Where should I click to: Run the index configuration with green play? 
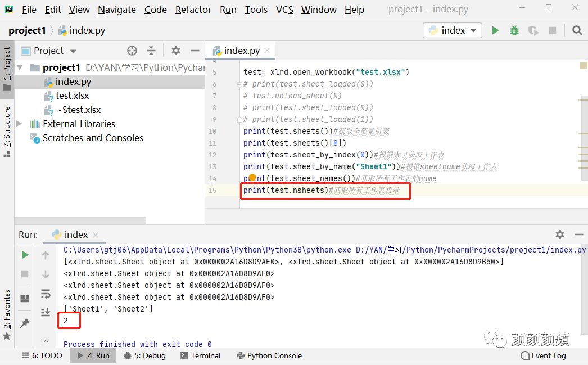(495, 30)
